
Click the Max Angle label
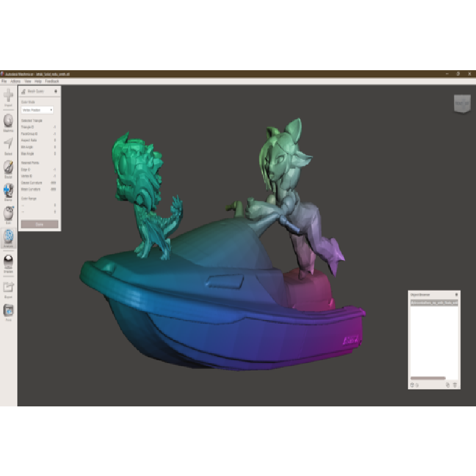pyautogui.click(x=27, y=154)
